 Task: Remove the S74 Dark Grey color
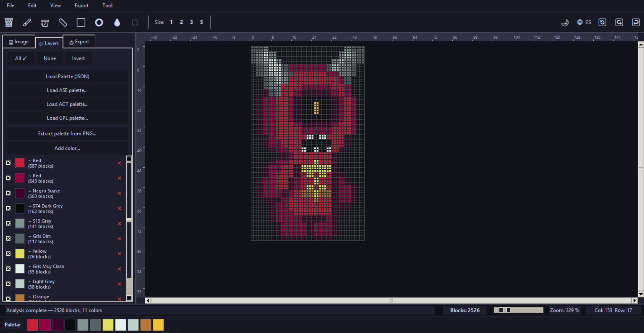(x=119, y=208)
